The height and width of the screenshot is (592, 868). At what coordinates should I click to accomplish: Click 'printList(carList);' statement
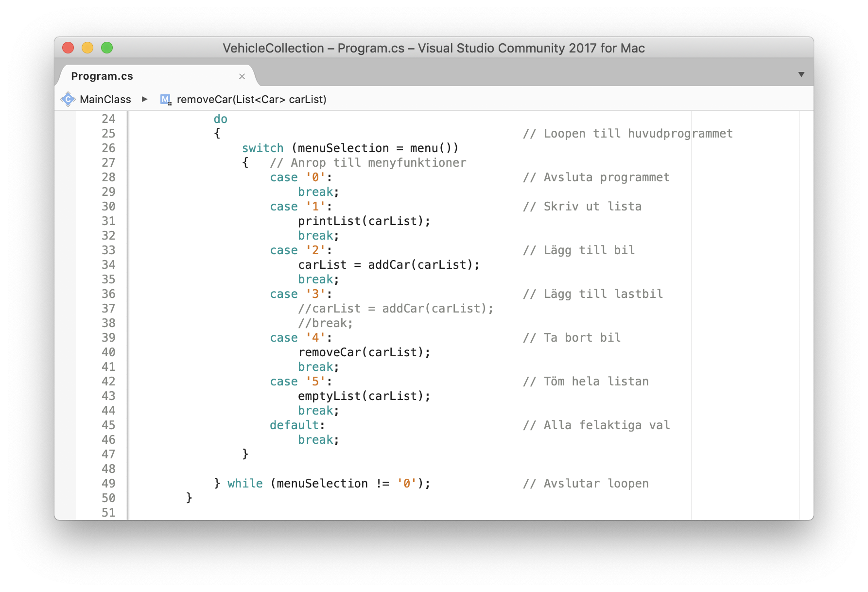(364, 221)
